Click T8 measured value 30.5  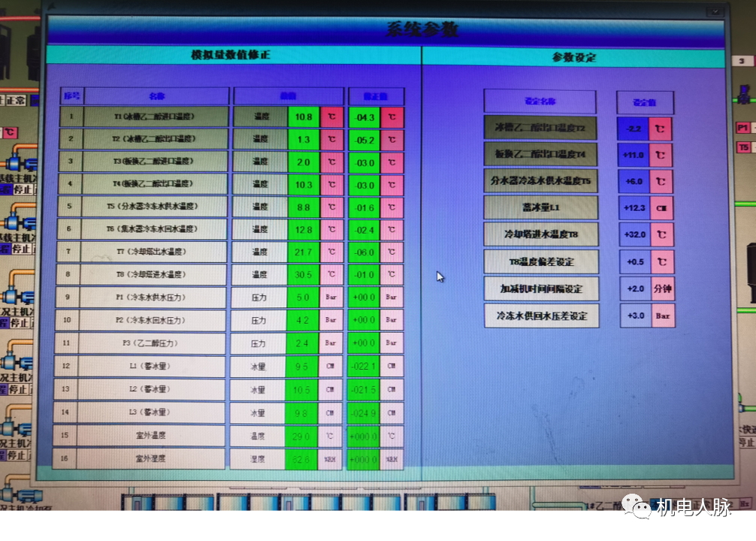click(x=303, y=274)
